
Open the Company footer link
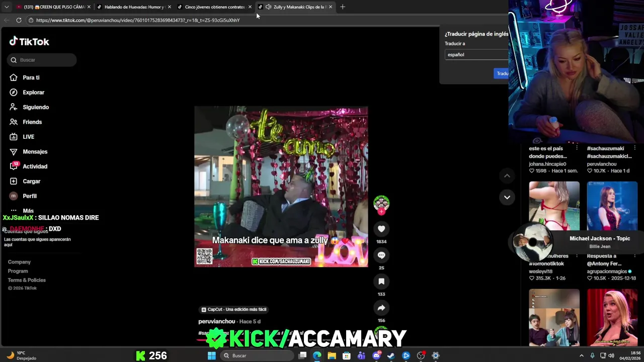point(19,262)
